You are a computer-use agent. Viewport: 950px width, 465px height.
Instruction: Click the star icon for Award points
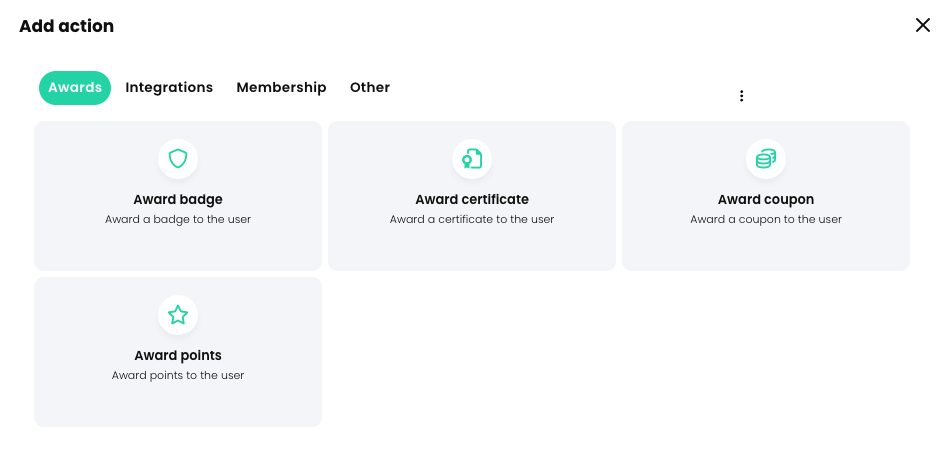point(178,315)
